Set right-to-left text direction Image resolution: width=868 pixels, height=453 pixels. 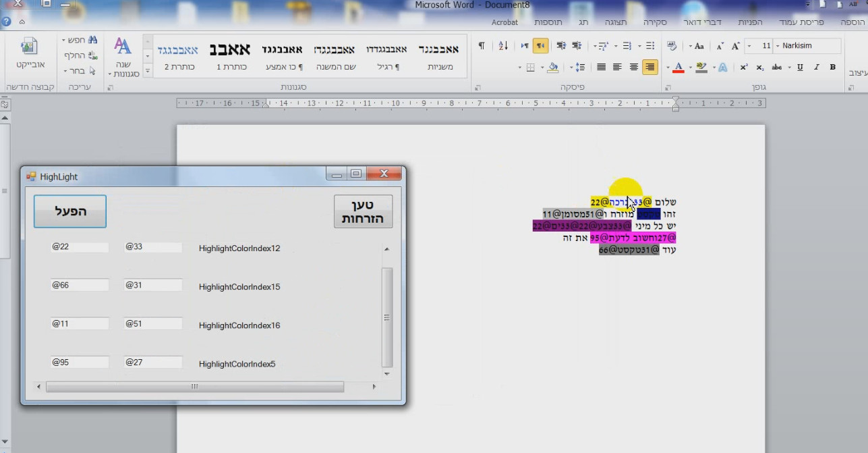point(540,46)
